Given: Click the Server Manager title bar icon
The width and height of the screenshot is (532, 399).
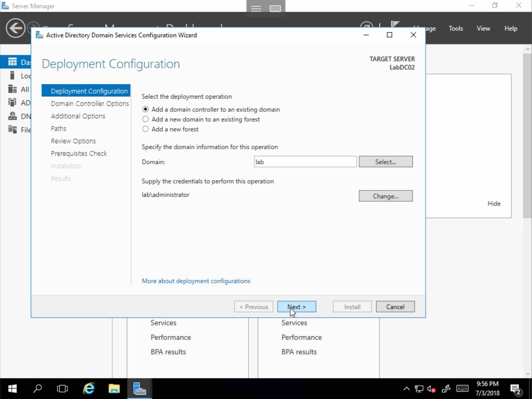Looking at the screenshot, I should (x=5, y=6).
